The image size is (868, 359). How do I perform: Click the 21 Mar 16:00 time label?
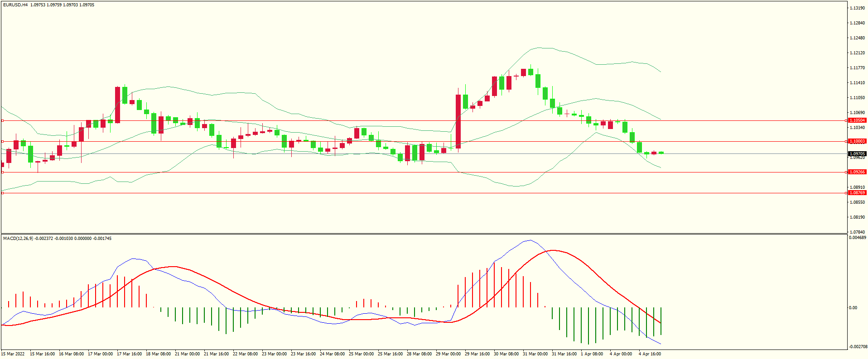[x=216, y=354]
